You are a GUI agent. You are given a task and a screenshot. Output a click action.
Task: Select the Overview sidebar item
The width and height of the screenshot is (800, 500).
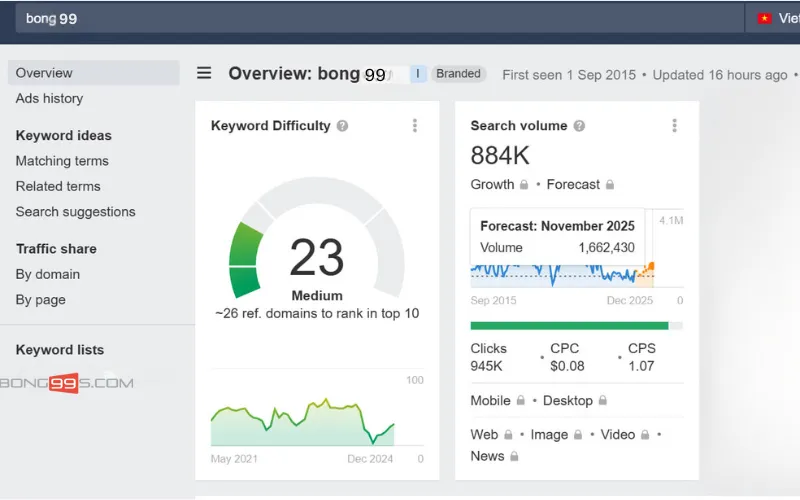(94, 72)
